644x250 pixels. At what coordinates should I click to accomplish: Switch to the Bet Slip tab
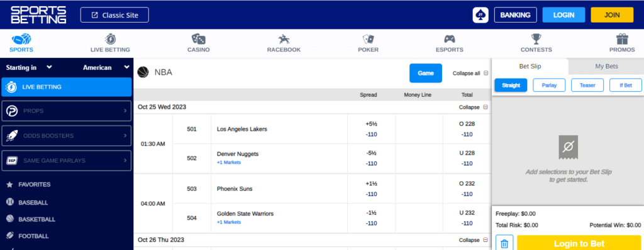530,67
